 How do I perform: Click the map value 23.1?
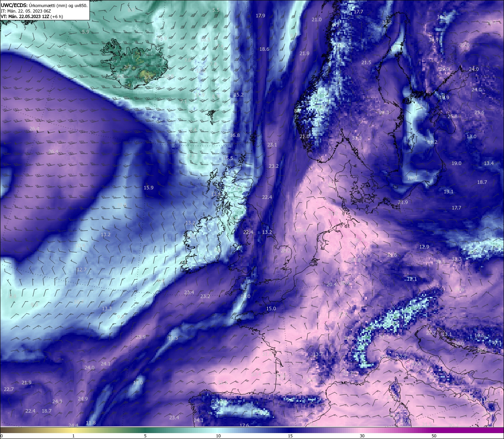pyautogui.click(x=272, y=145)
